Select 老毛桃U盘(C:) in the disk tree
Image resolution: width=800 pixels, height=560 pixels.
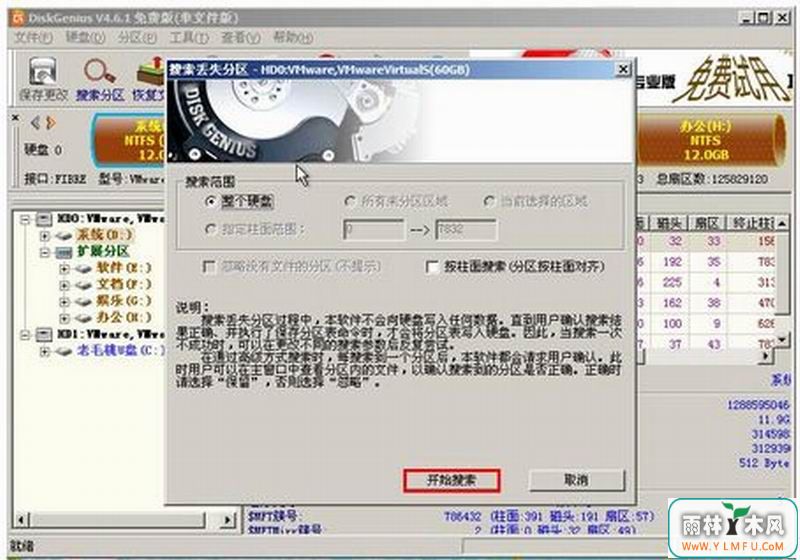click(x=121, y=350)
